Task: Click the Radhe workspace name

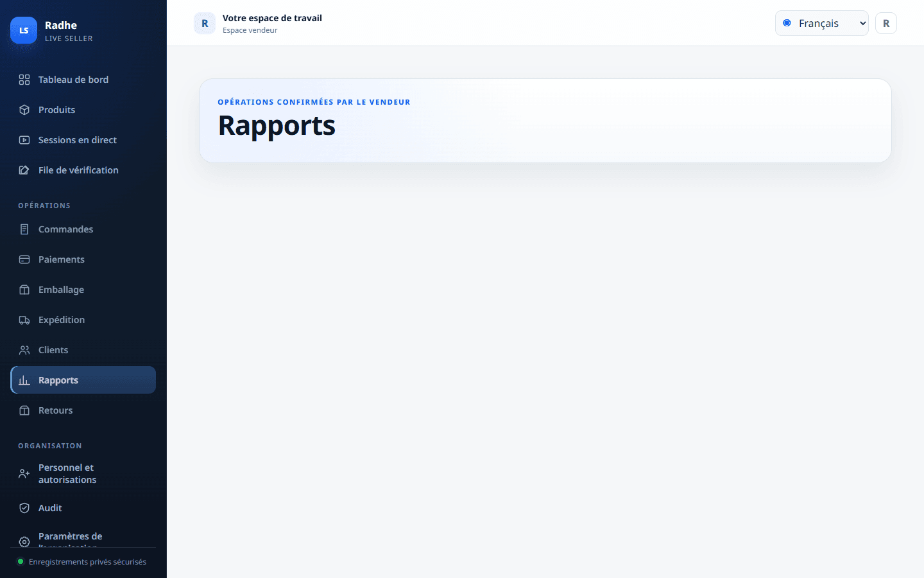Action: 61,25
